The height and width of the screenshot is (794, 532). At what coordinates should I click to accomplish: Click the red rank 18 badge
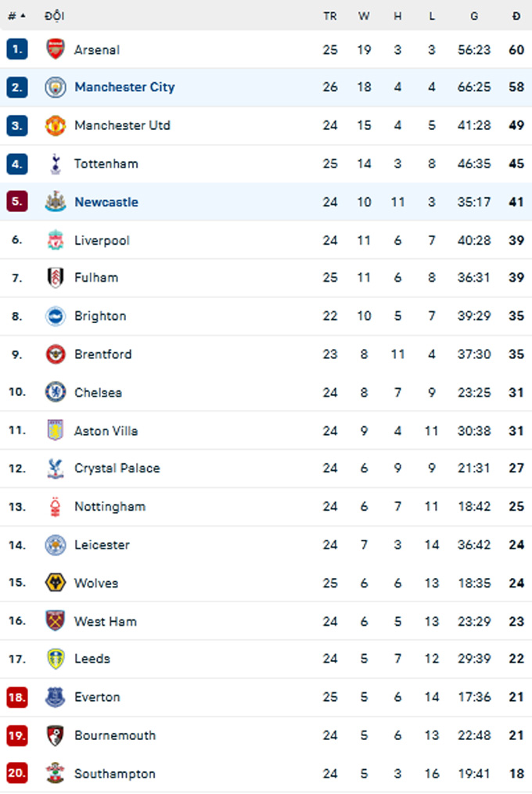pos(16,697)
